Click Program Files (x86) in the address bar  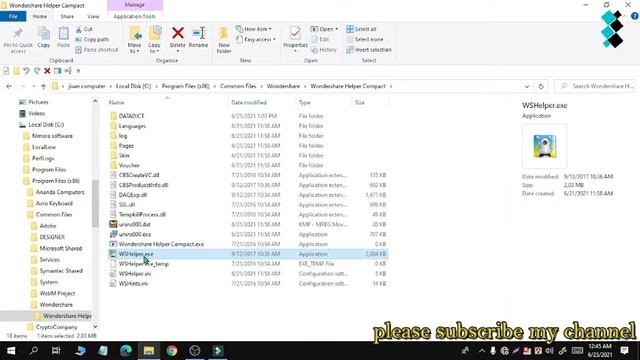[x=185, y=86]
